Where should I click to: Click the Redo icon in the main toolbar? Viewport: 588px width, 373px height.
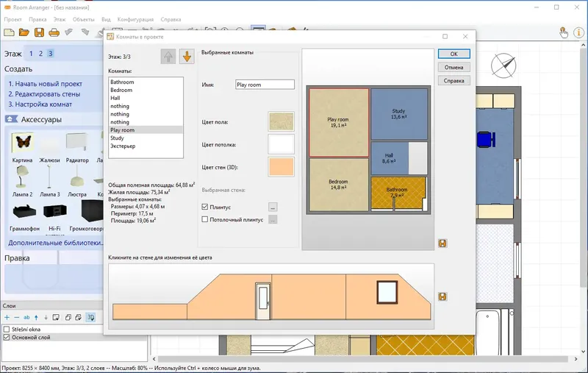[x=85, y=32]
